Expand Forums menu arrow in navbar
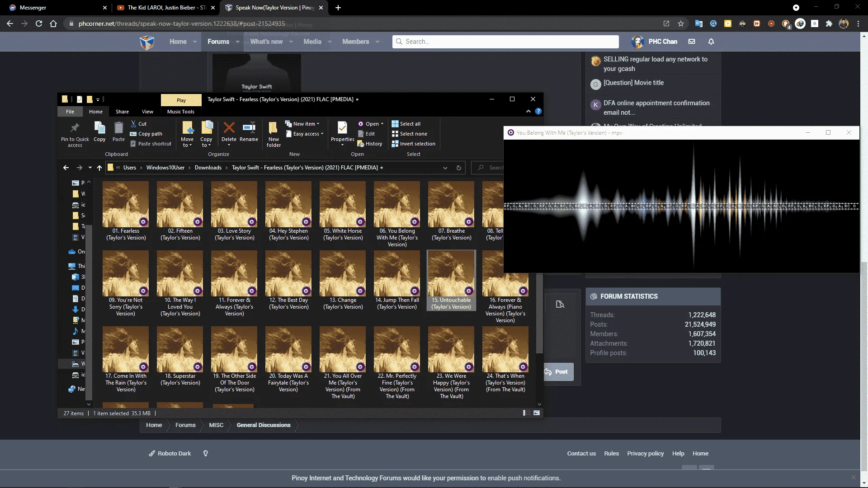868x488 pixels. pyautogui.click(x=237, y=42)
